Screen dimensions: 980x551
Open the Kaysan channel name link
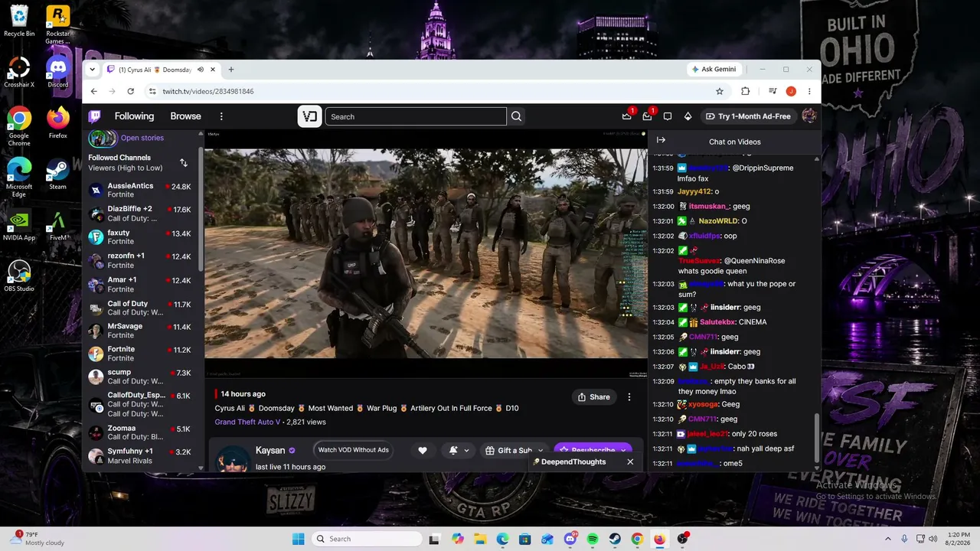[x=270, y=451]
